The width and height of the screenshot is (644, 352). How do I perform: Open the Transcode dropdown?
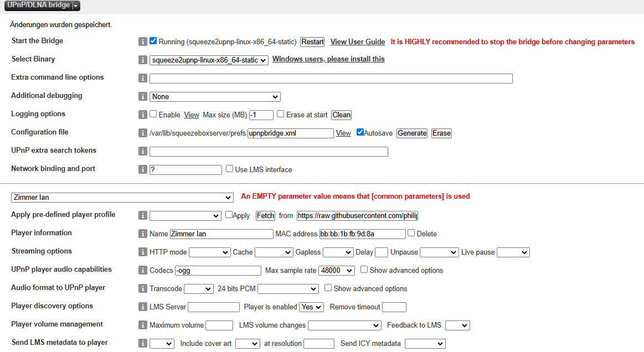point(199,289)
